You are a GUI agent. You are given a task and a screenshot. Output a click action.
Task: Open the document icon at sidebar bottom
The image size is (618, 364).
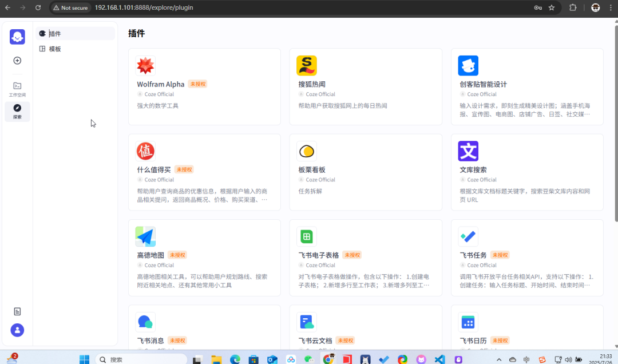[x=17, y=311]
